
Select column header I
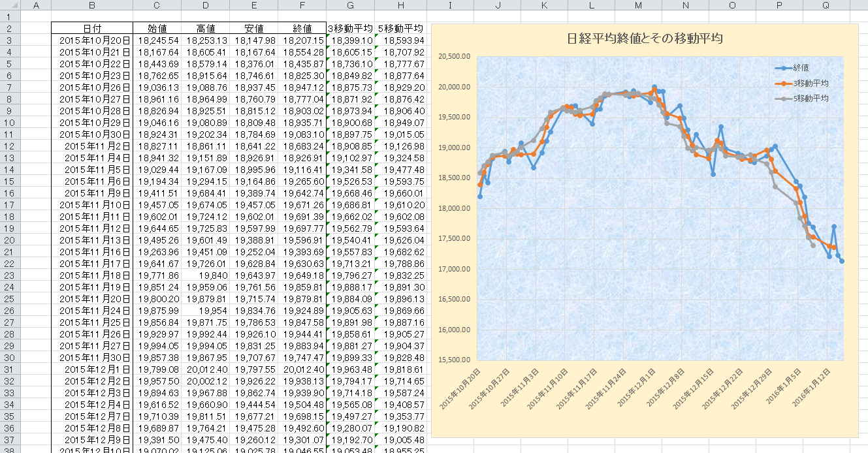pyautogui.click(x=451, y=5)
